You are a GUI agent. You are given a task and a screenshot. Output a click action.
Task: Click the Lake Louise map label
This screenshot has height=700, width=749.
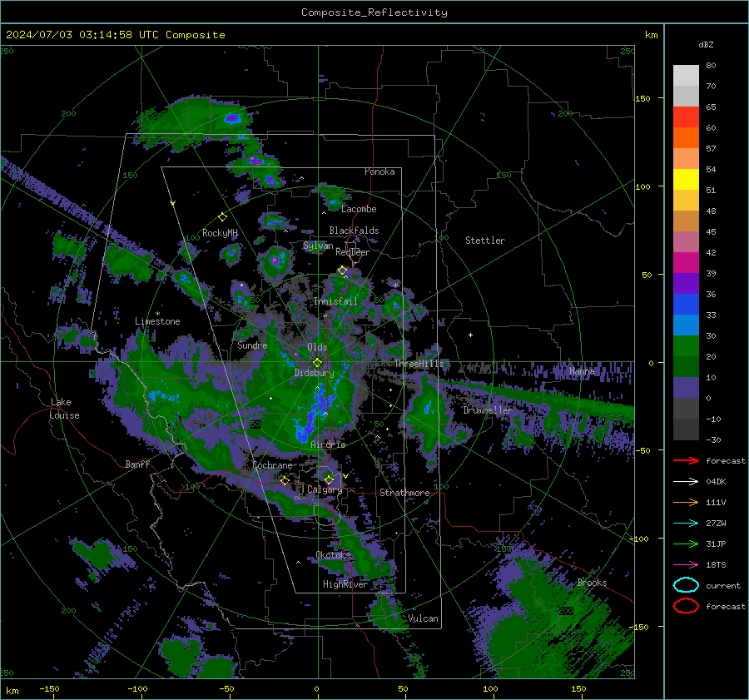click(x=65, y=409)
